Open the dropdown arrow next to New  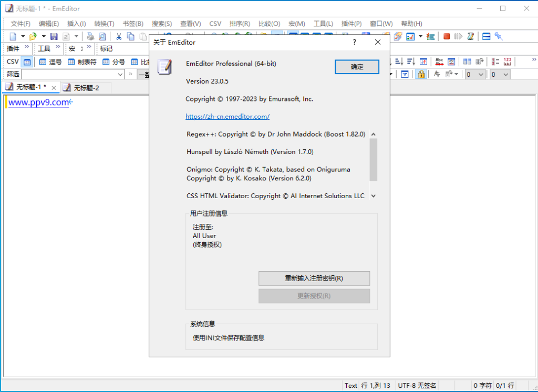(23, 36)
